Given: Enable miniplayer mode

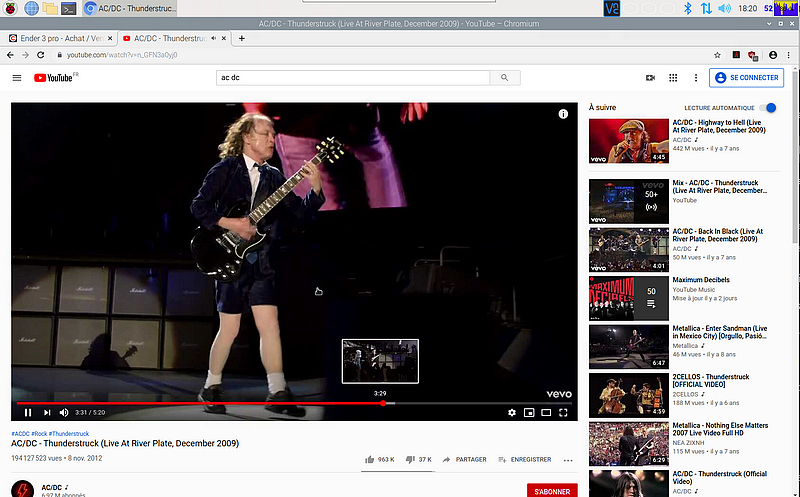Looking at the screenshot, I should [529, 412].
